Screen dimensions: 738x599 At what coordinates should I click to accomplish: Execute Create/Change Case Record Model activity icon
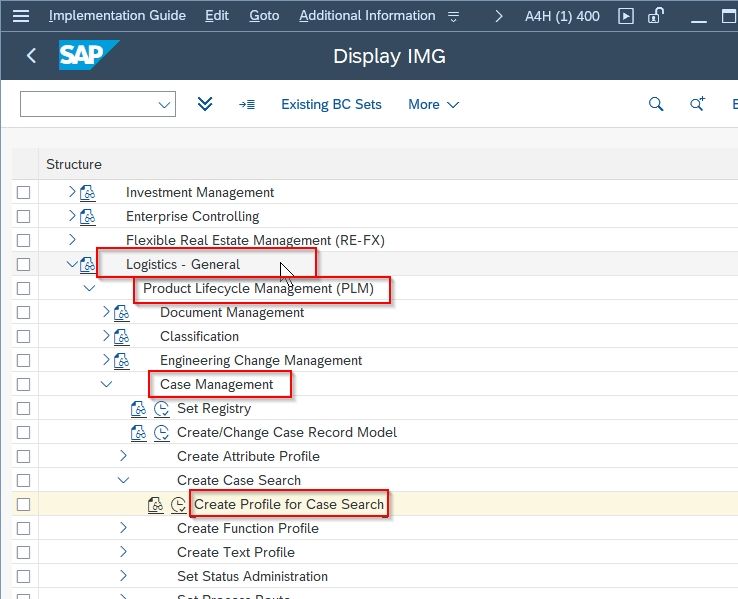(161, 432)
